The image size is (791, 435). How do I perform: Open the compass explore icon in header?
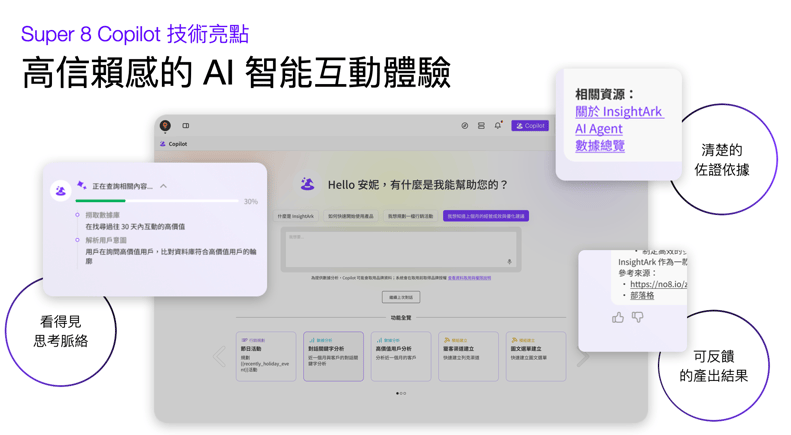pyautogui.click(x=465, y=126)
